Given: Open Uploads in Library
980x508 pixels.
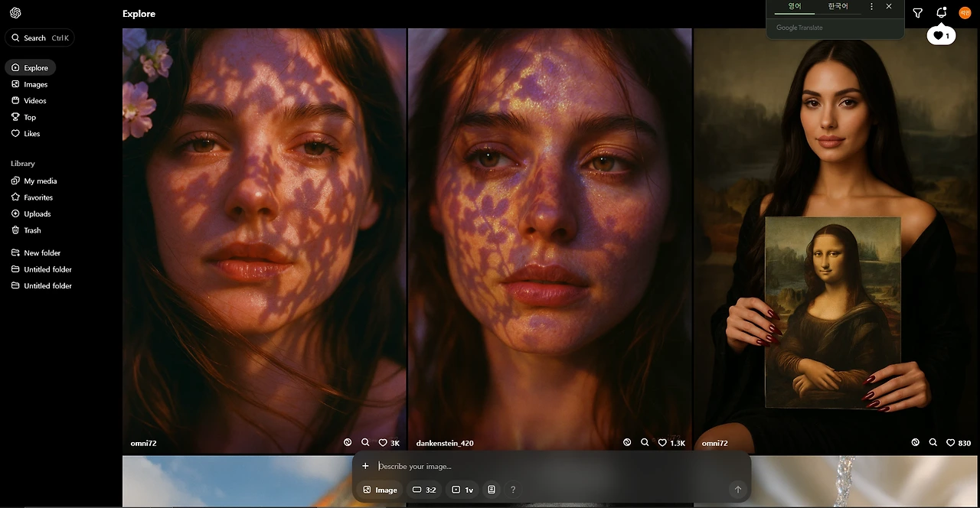Looking at the screenshot, I should [x=31, y=213].
